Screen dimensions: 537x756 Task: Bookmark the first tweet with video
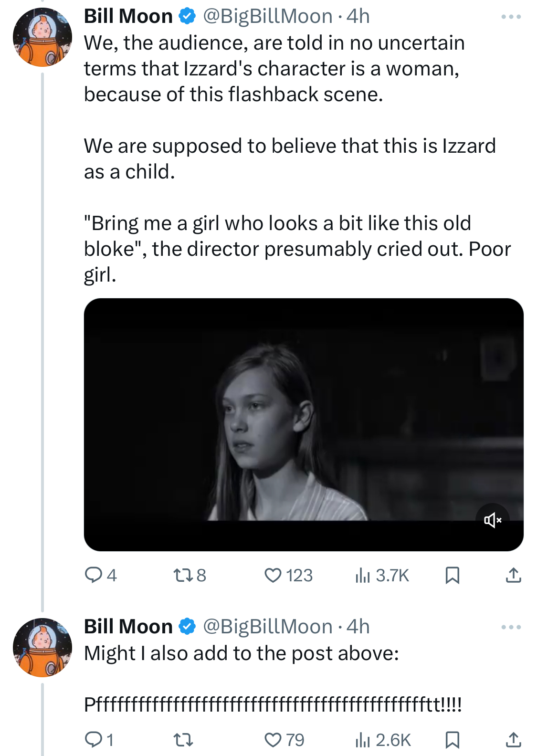pyautogui.click(x=452, y=575)
